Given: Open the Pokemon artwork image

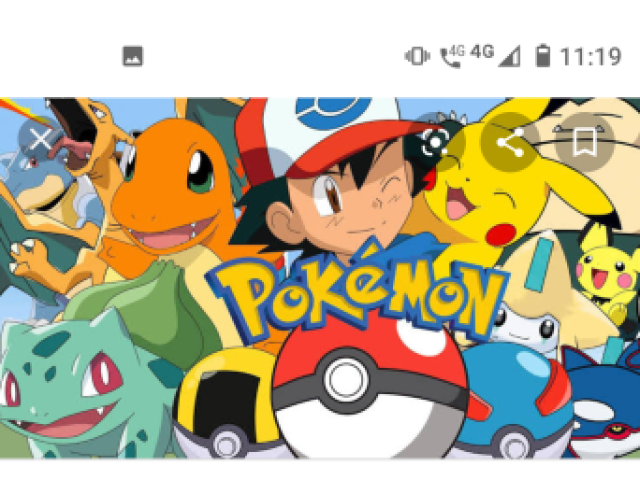Looking at the screenshot, I should click(320, 278).
